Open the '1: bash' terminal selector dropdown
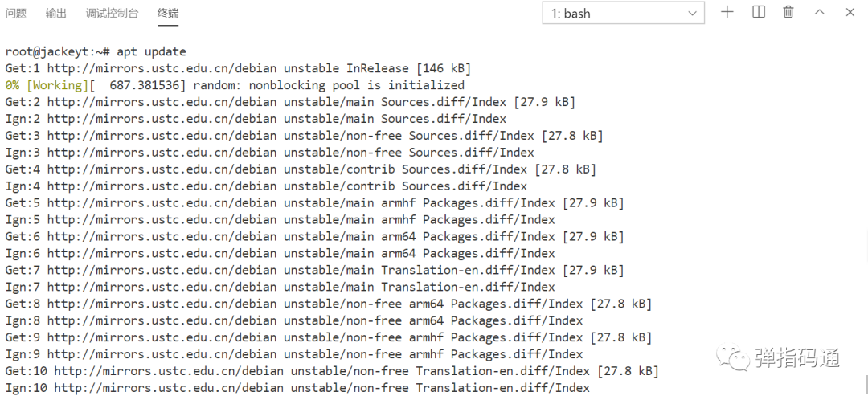The width and height of the screenshot is (868, 396). 624,14
